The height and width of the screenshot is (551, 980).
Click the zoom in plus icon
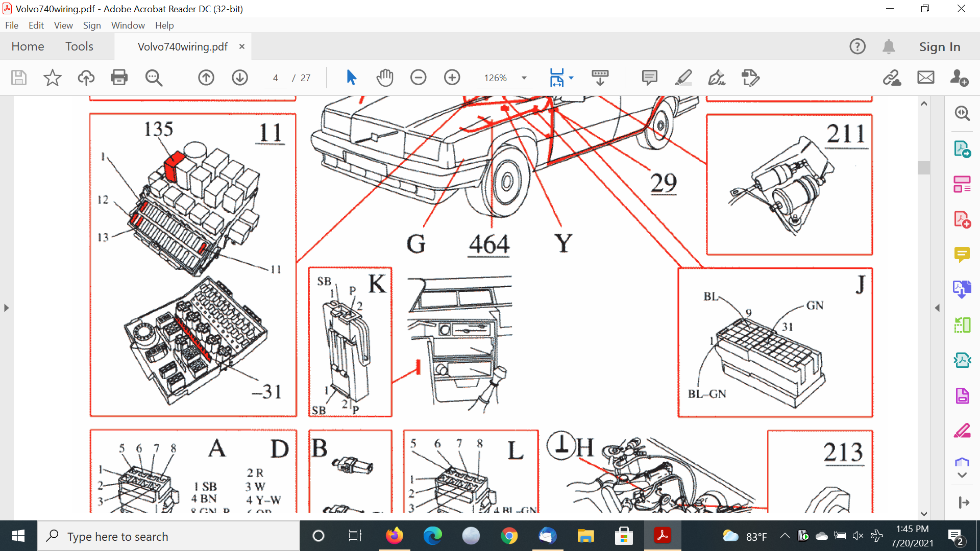tap(452, 78)
